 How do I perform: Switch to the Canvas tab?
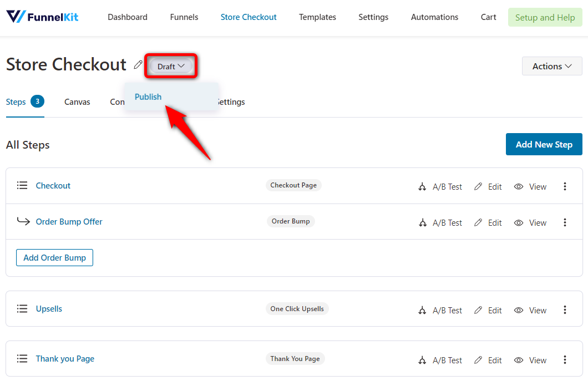tap(77, 102)
